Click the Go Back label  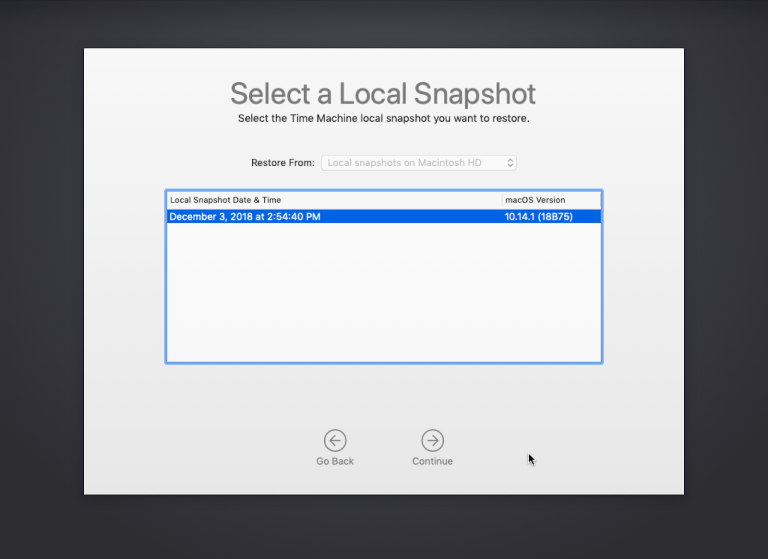pyautogui.click(x=335, y=461)
